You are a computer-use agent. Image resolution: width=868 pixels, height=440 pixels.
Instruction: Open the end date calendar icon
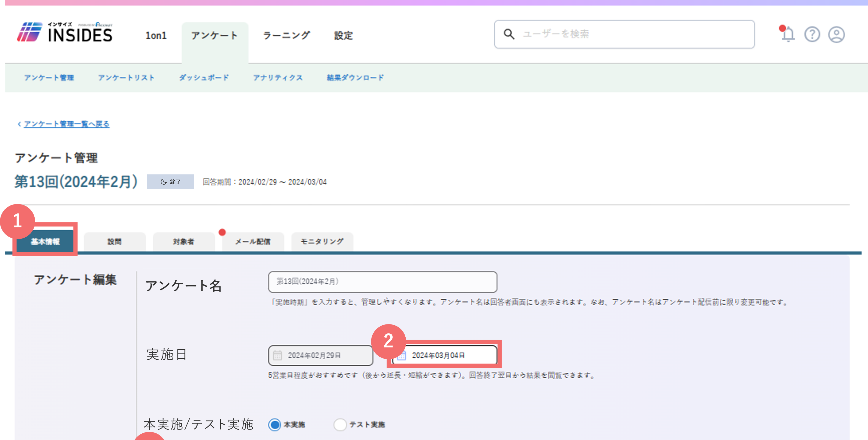click(x=402, y=355)
